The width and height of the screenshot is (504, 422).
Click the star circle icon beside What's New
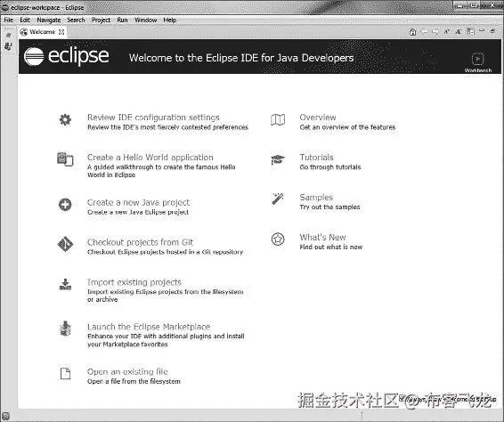click(278, 239)
